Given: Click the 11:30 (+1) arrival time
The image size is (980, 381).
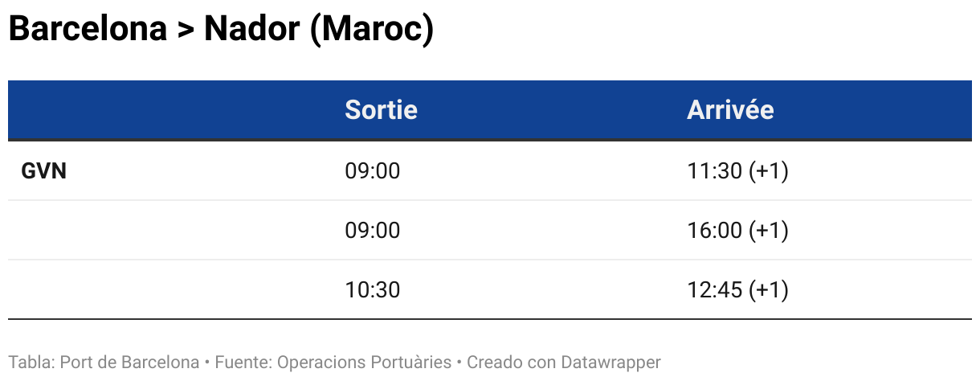Looking at the screenshot, I should coord(737,171).
